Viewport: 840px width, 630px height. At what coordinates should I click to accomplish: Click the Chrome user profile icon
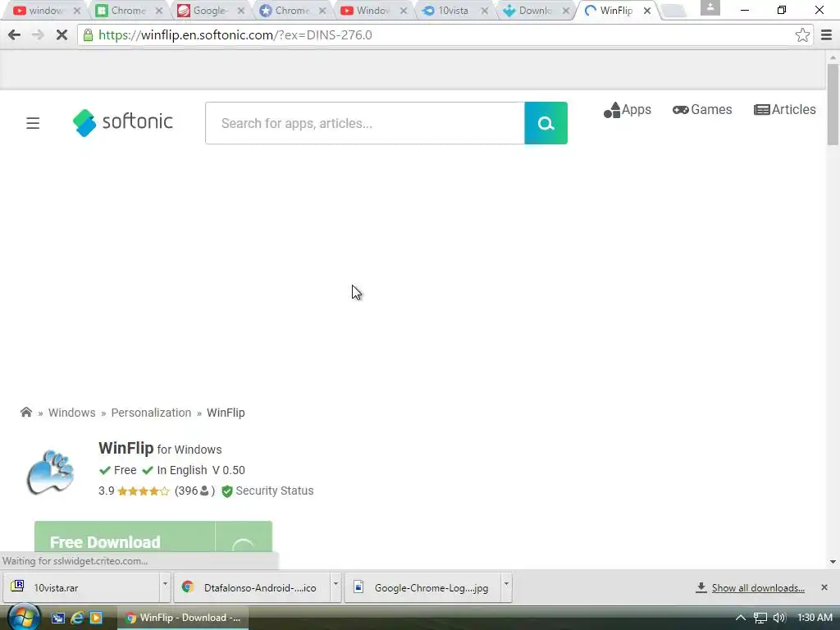(710, 7)
